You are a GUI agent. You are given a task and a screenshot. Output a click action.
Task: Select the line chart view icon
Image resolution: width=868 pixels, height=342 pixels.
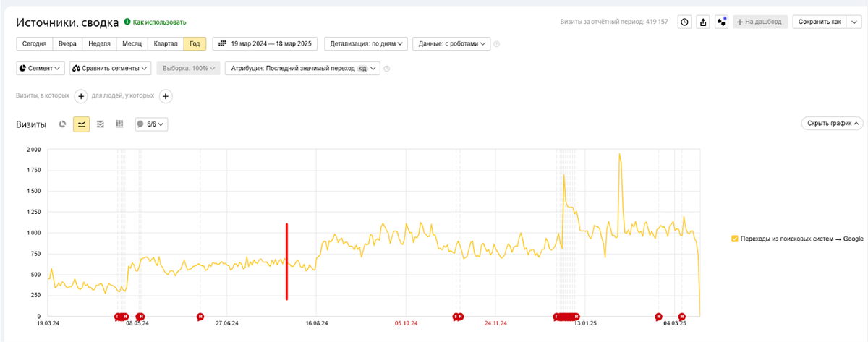point(82,124)
